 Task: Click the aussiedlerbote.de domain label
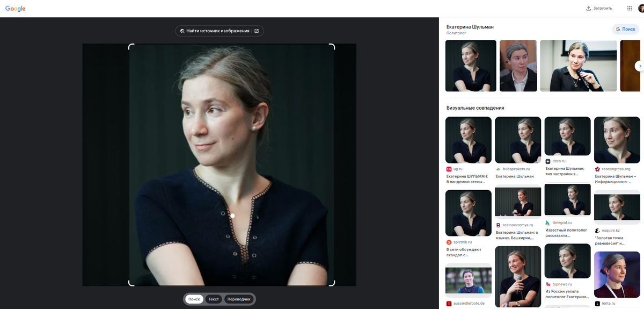(x=469, y=303)
